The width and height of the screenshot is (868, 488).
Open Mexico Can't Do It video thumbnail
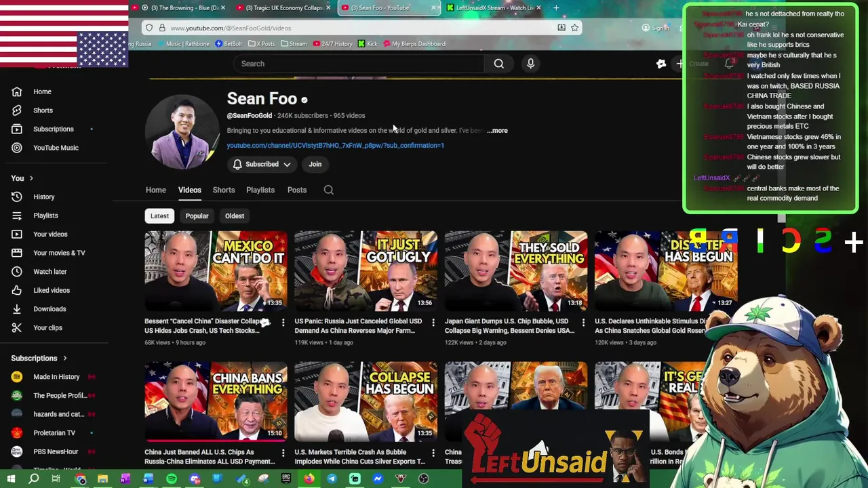216,271
